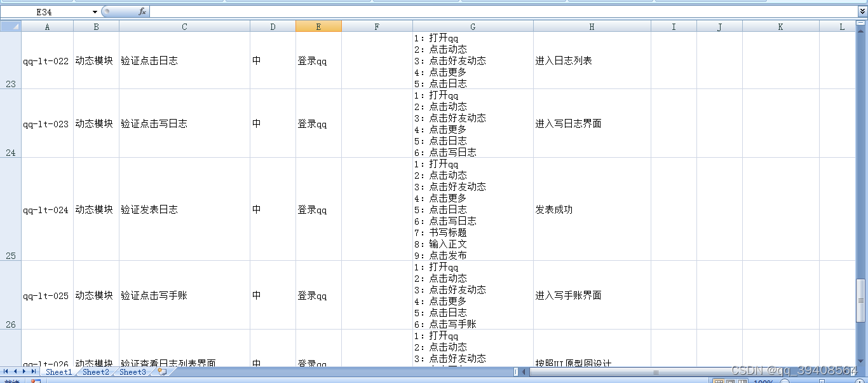Select column I header
Screen dimensions: 868x383
(x=674, y=27)
